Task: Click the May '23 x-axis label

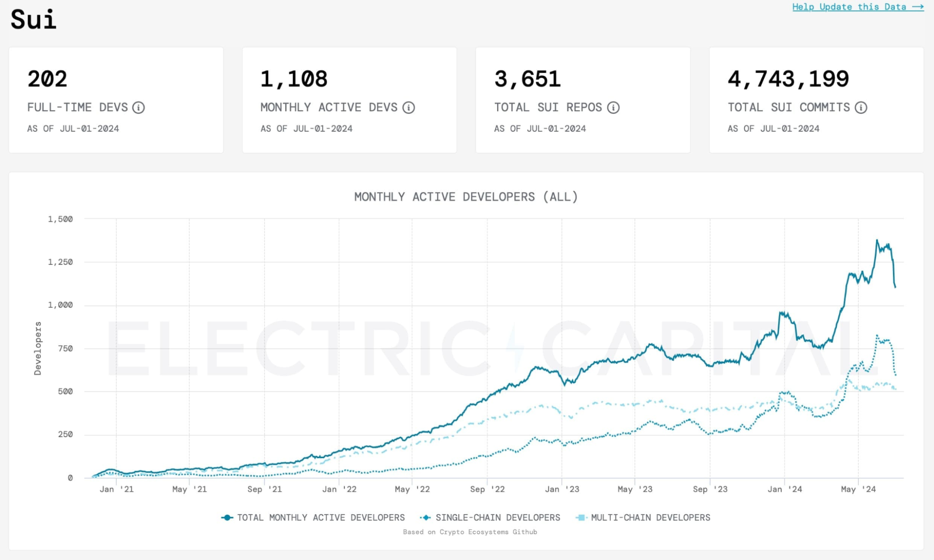Action: 635,489
